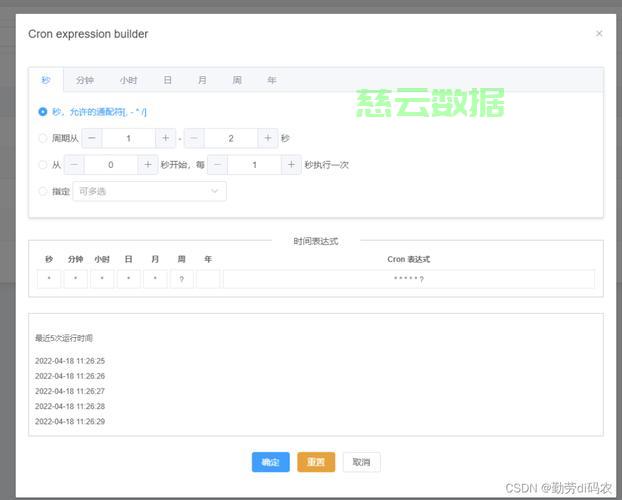622x500 pixels.
Task: Decrease the 每 interval seconds value
Action: (218, 165)
